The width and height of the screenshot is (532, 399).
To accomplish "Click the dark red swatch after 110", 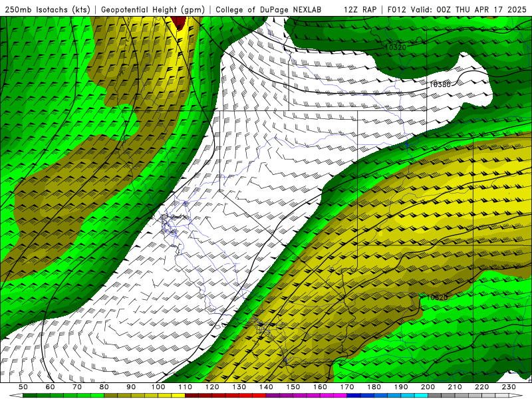I will (x=192, y=396).
